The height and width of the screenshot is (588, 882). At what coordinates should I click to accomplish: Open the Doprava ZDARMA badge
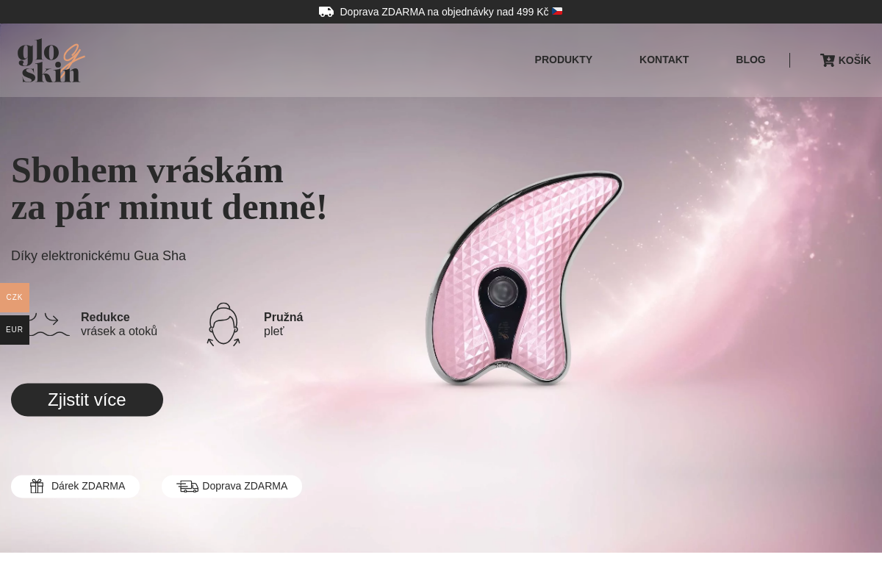pyautogui.click(x=232, y=486)
